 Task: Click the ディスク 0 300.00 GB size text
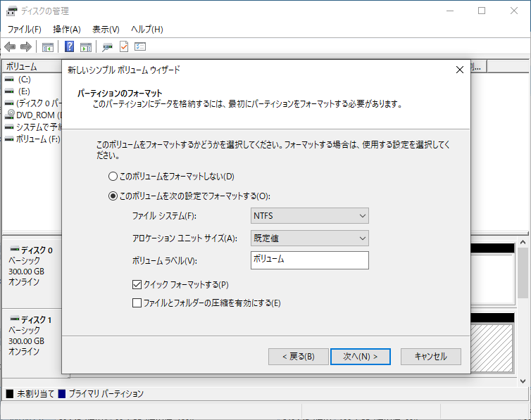click(27, 272)
